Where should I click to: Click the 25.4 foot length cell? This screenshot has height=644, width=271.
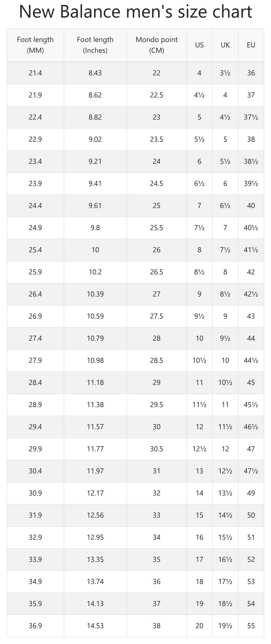click(35, 250)
